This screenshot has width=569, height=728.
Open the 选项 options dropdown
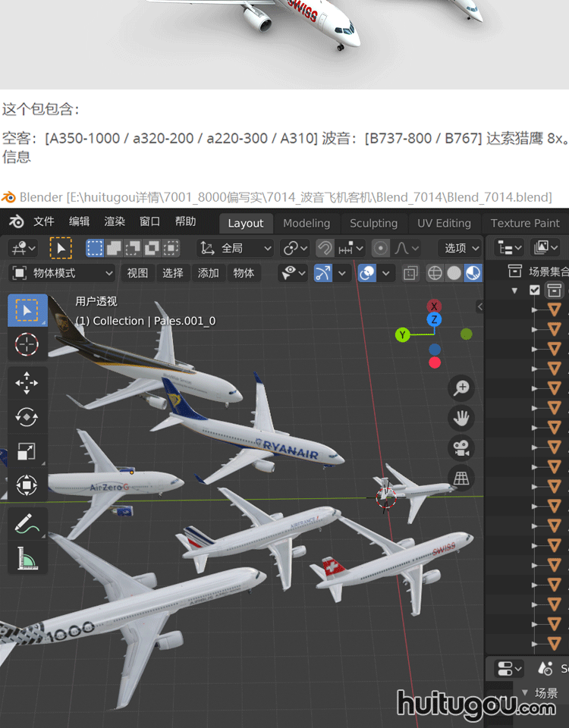point(460,248)
